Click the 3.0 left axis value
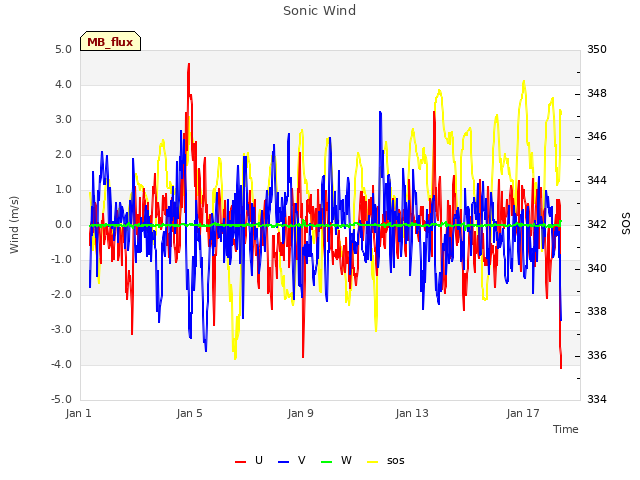The height and width of the screenshot is (480, 640). 63,120
